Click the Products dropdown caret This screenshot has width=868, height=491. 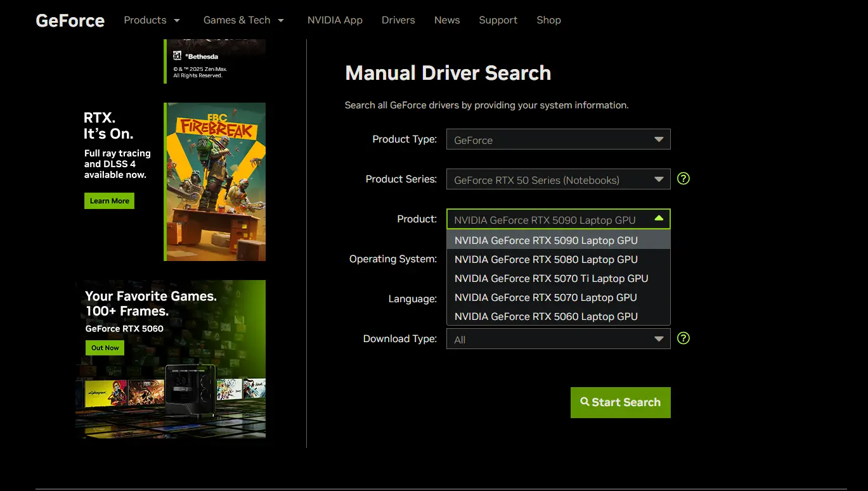point(177,21)
